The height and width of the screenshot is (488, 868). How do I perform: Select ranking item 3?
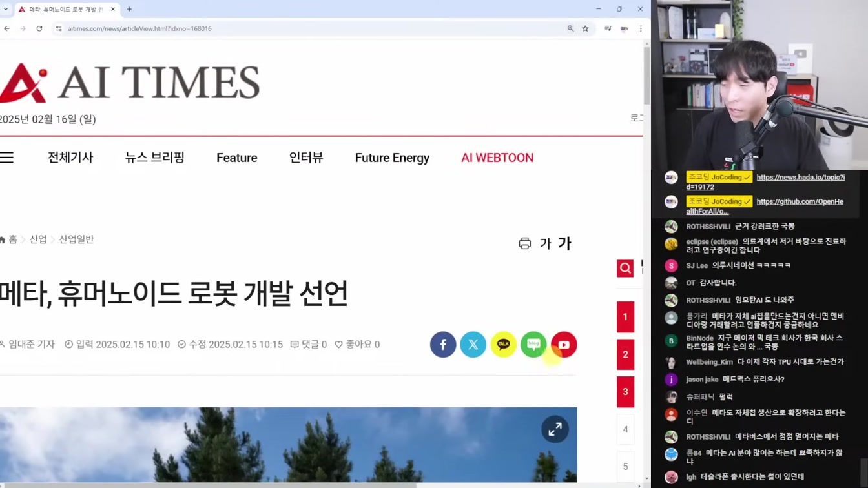click(625, 392)
